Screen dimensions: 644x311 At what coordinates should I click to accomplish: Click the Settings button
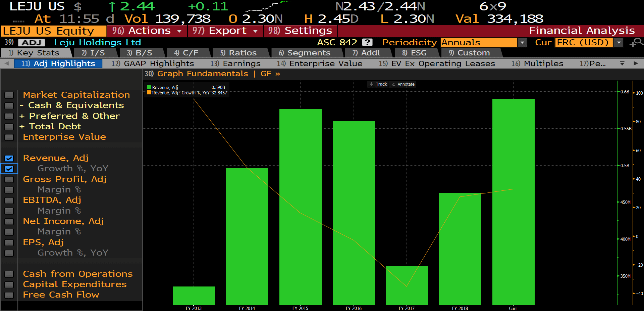(x=301, y=31)
